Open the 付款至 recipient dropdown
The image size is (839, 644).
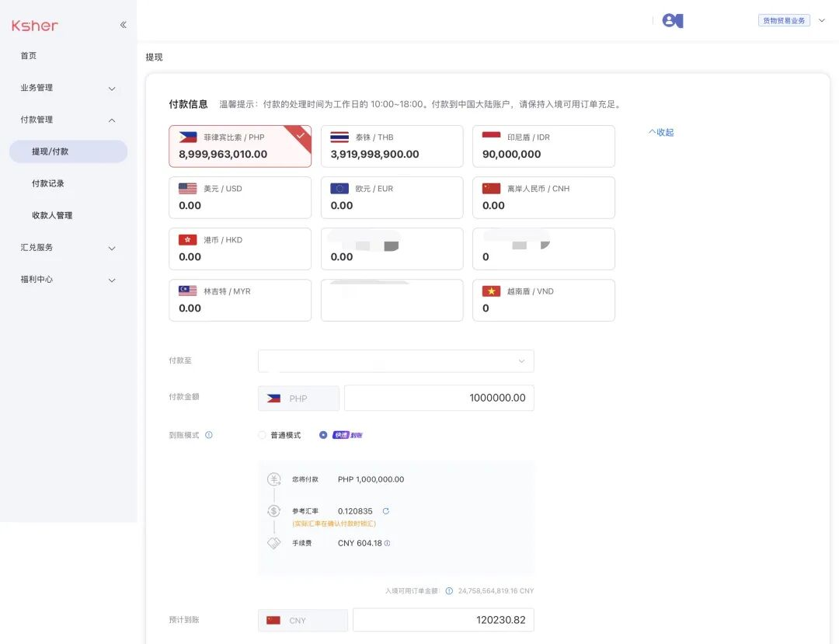(x=395, y=361)
